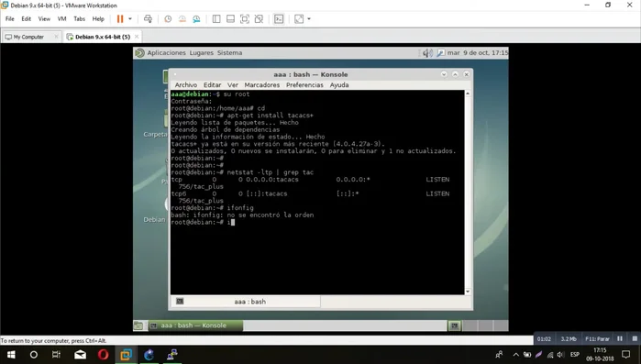
Task: Click the stretch guest display icon
Action: [299, 18]
